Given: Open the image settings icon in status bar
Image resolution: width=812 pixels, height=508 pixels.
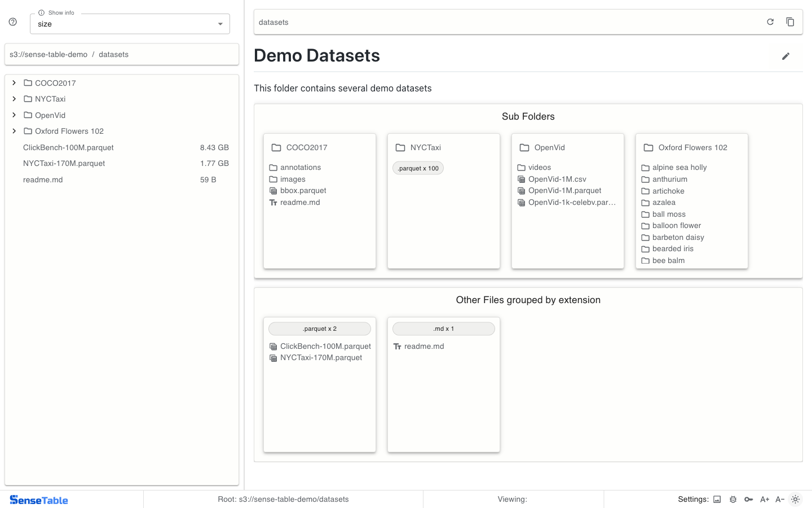Looking at the screenshot, I should (717, 500).
